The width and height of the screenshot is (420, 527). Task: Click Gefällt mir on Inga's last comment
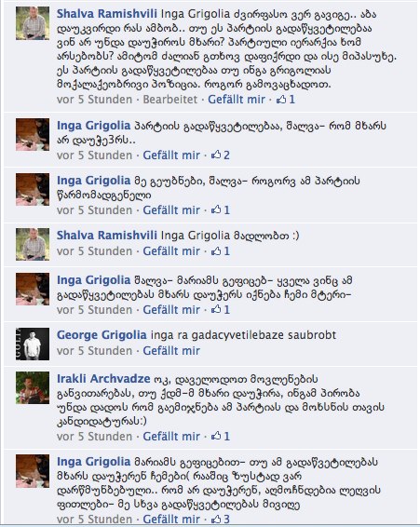tap(171, 520)
